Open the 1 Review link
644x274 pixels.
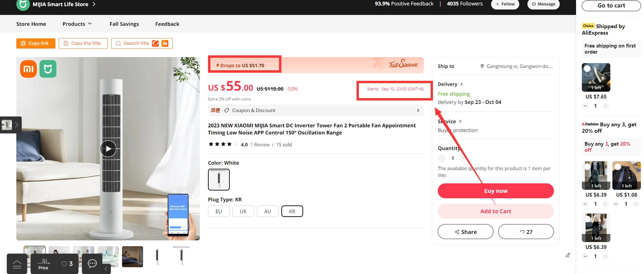[x=260, y=145]
